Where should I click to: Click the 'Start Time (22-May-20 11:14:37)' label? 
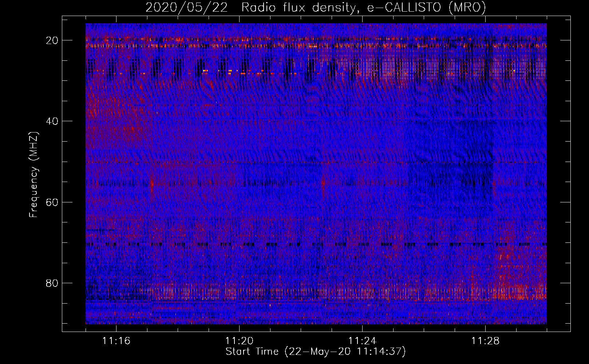tap(316, 352)
